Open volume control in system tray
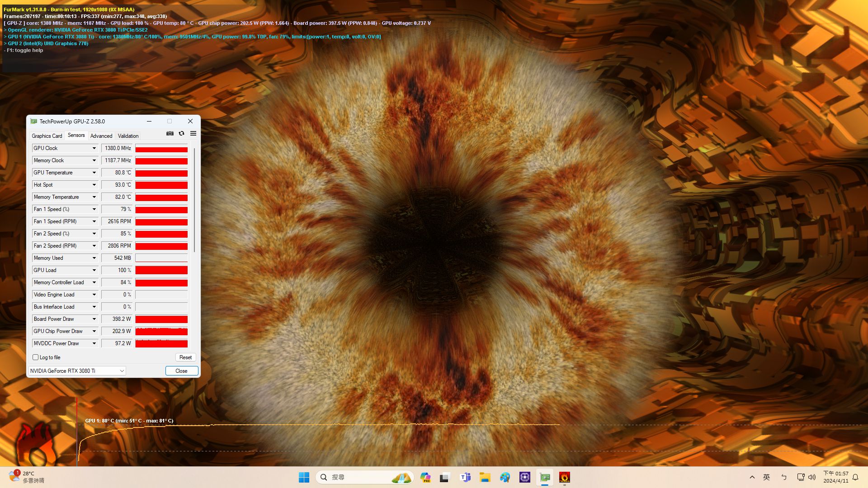Screen dimensions: 868x488 coord(812,477)
